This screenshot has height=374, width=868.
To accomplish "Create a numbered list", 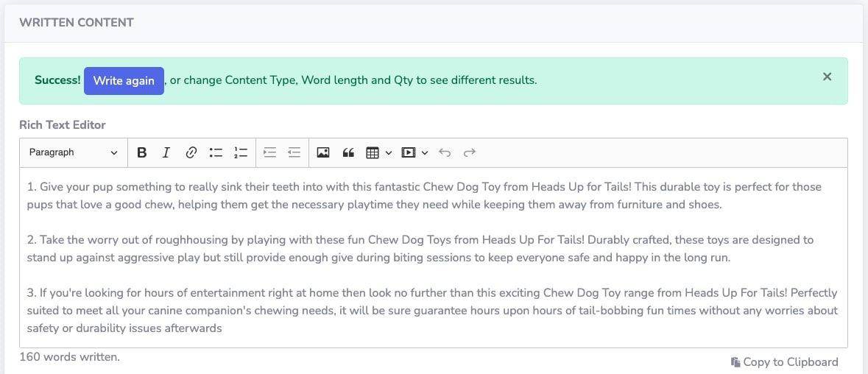I will [241, 152].
